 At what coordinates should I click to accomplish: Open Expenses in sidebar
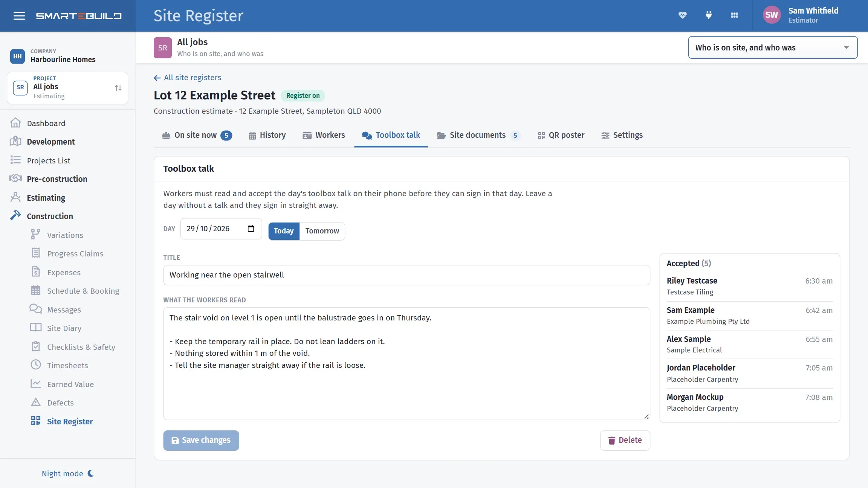[64, 272]
